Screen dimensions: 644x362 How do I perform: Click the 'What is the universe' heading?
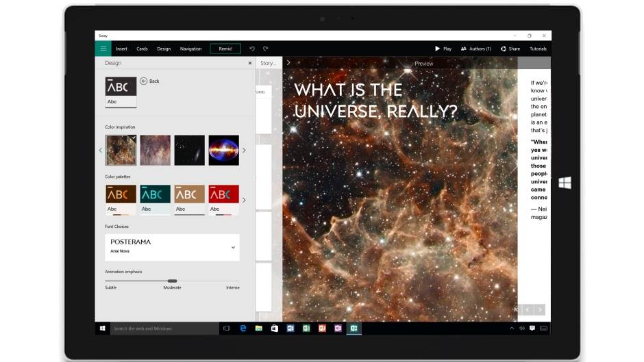(375, 101)
